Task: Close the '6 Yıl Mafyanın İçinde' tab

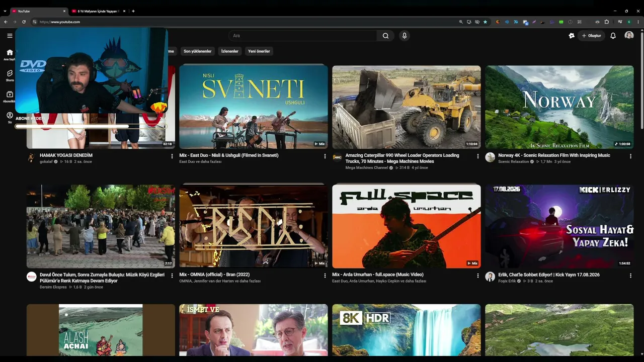Action: (x=124, y=11)
